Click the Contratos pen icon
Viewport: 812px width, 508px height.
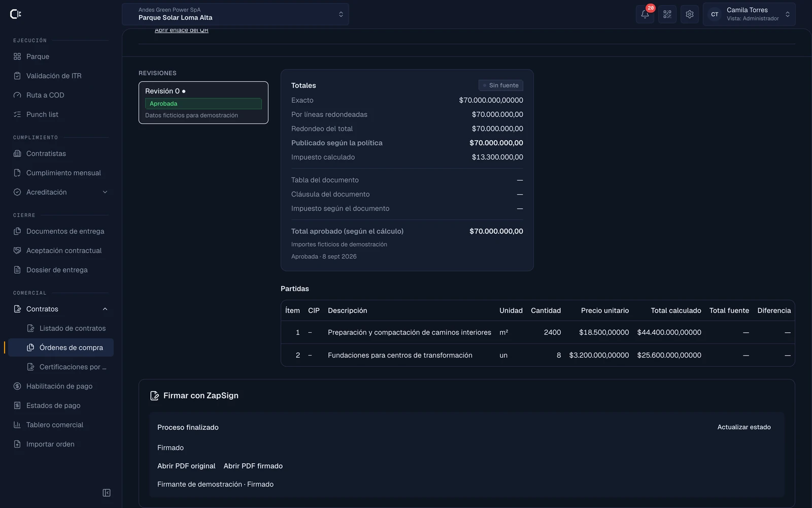[x=17, y=309]
